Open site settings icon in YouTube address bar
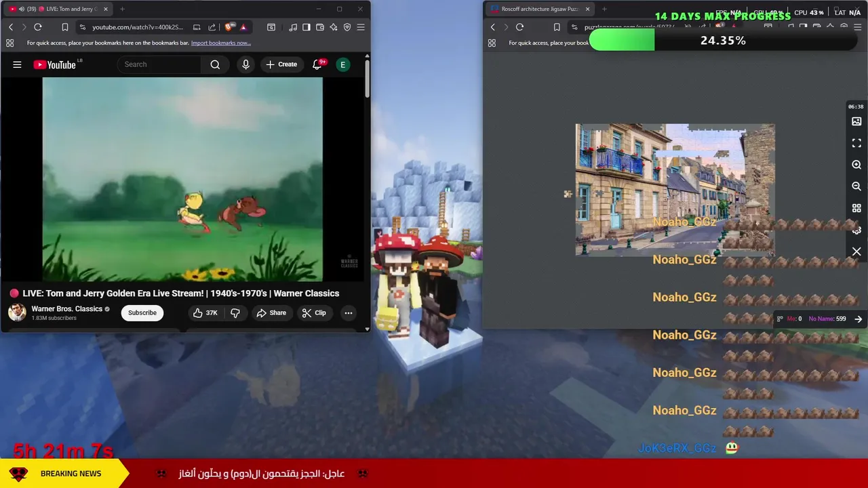The width and height of the screenshot is (868, 488). click(x=83, y=27)
